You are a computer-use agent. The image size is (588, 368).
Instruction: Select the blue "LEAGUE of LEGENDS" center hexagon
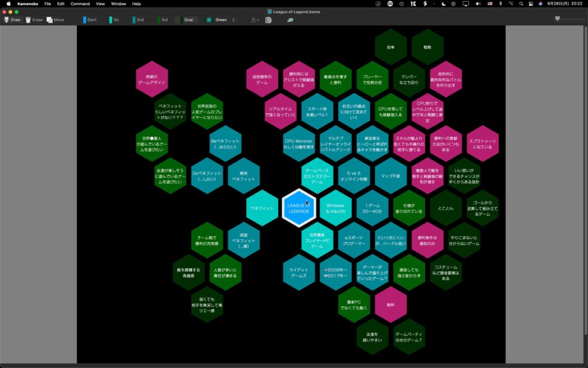(299, 208)
